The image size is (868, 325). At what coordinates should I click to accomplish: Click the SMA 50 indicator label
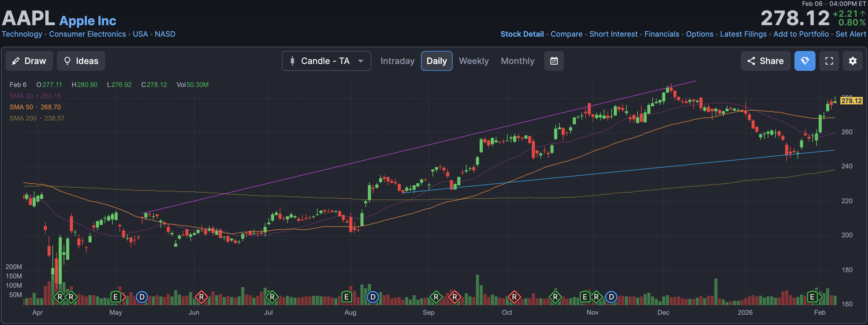point(35,107)
